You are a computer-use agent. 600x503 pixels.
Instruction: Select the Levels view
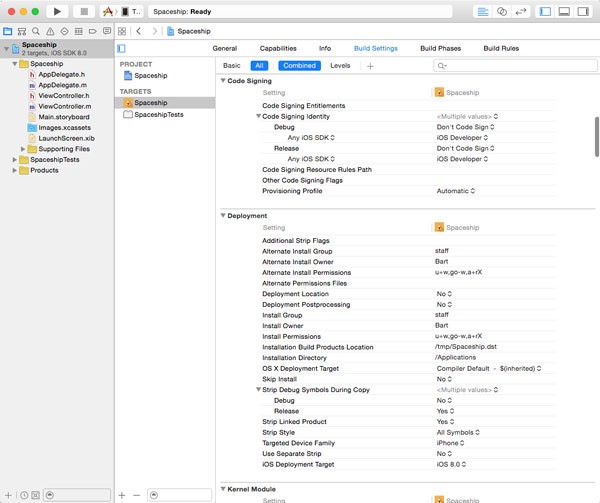[x=340, y=65]
